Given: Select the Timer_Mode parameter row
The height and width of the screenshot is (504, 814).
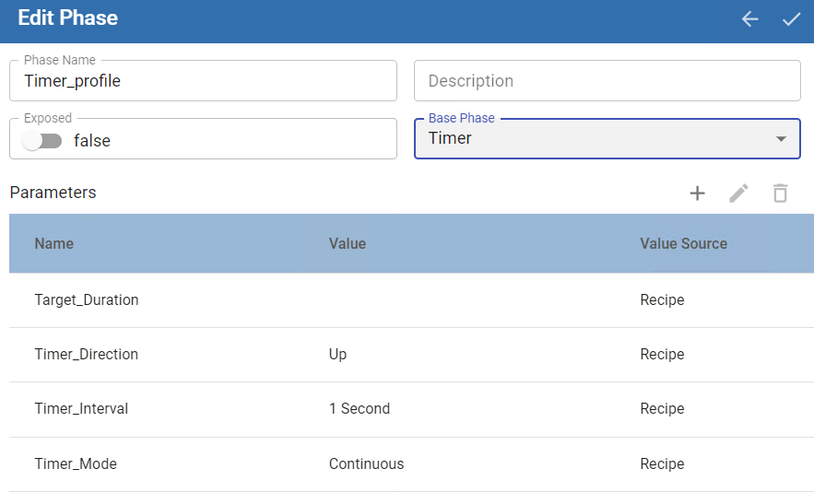Looking at the screenshot, I should coord(76,464).
